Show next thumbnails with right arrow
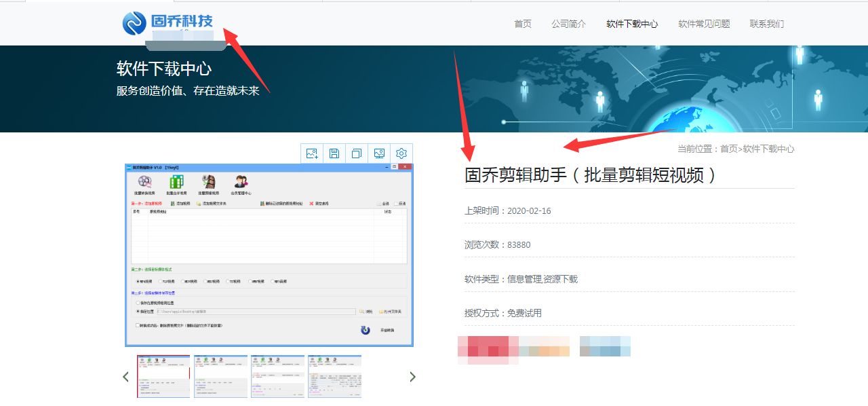Viewport: 868px width, 406px height. [412, 377]
